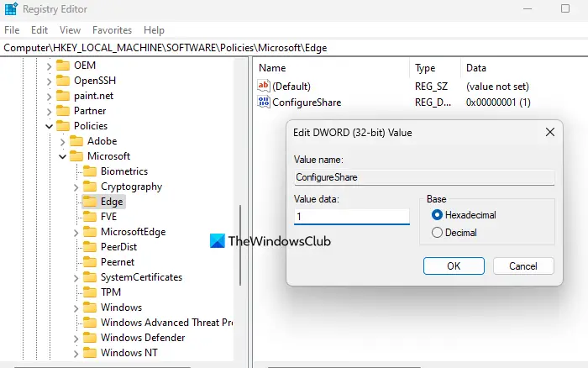This screenshot has height=368, width=588.
Task: Select the Microsoft folder icon
Action: [76, 155]
